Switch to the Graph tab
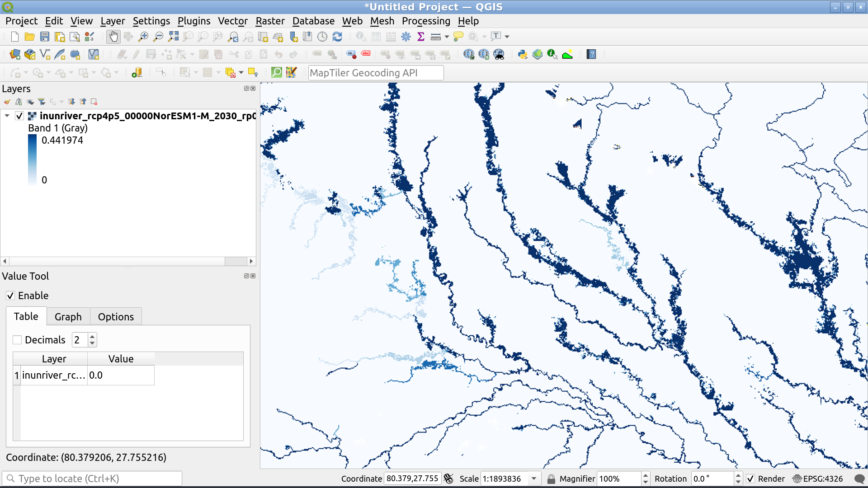Image resolution: width=868 pixels, height=488 pixels. click(68, 317)
